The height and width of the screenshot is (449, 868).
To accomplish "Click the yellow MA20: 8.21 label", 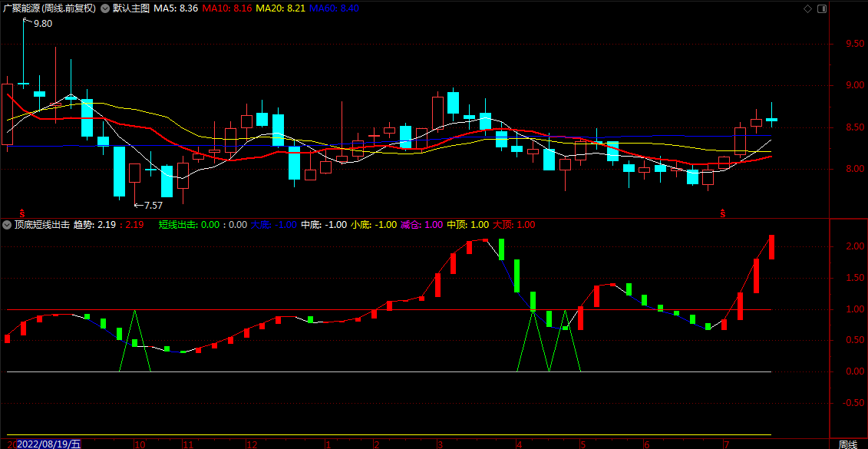I will (280, 9).
